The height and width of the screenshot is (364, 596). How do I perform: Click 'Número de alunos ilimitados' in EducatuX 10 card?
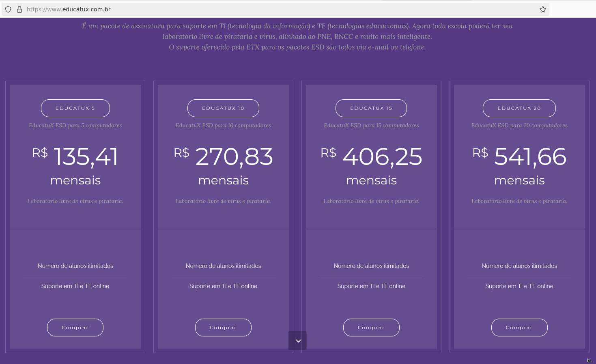pos(224,266)
